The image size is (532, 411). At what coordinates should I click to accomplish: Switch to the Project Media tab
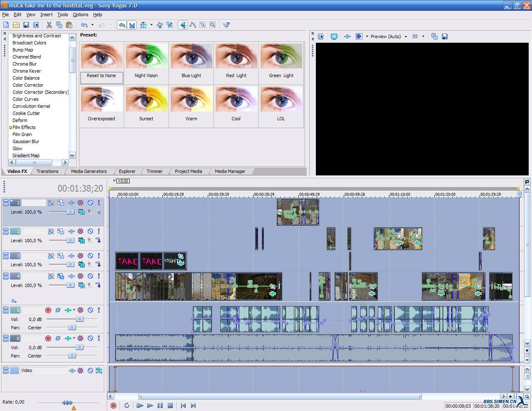point(188,171)
